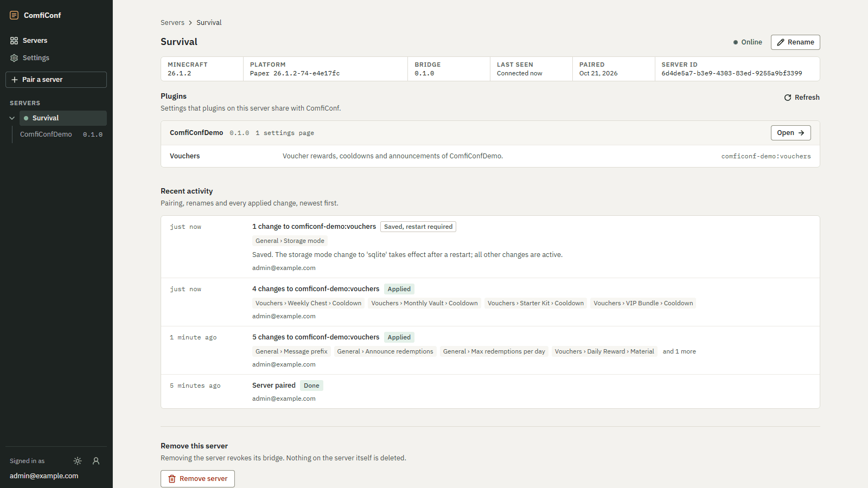Click signed-in admin@example.com in sidebar footer
This screenshot has height=488, width=868.
[x=44, y=476]
